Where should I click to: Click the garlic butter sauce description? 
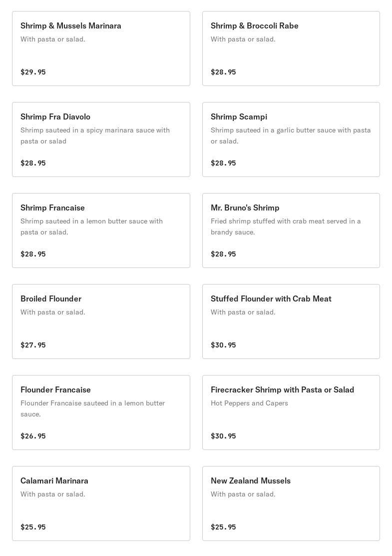291,135
